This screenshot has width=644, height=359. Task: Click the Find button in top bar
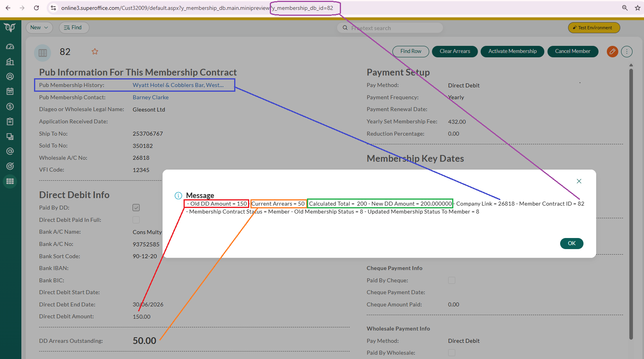tap(74, 28)
